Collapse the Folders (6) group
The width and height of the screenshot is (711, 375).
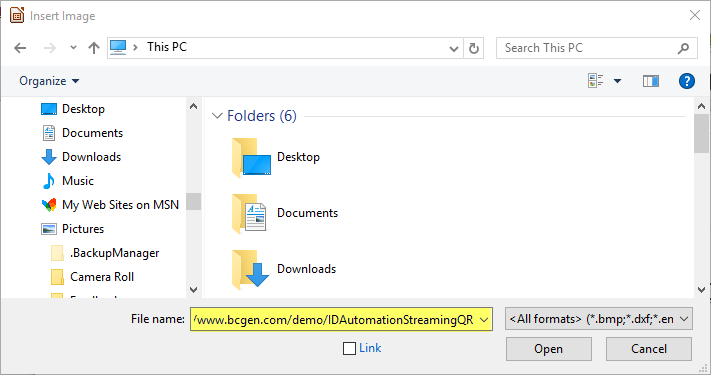click(x=217, y=116)
